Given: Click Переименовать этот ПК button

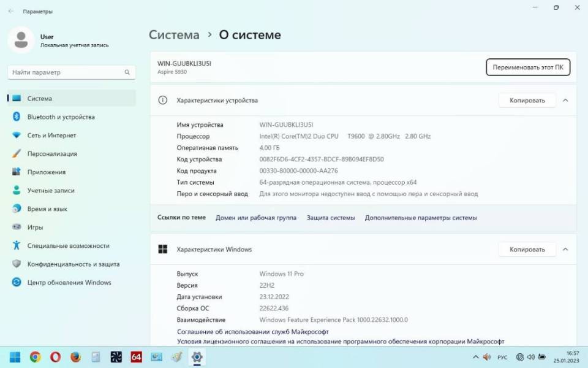Looking at the screenshot, I should pos(528,67).
